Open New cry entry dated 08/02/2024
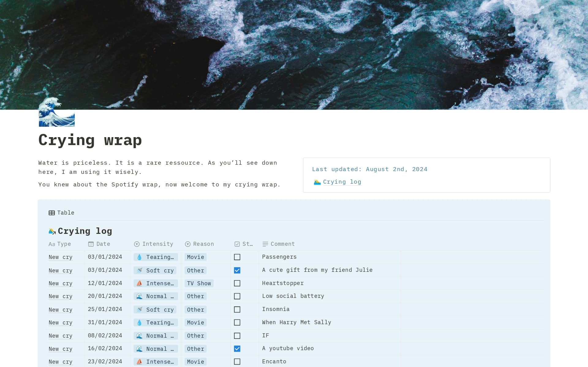The width and height of the screenshot is (588, 367). pyautogui.click(x=61, y=336)
